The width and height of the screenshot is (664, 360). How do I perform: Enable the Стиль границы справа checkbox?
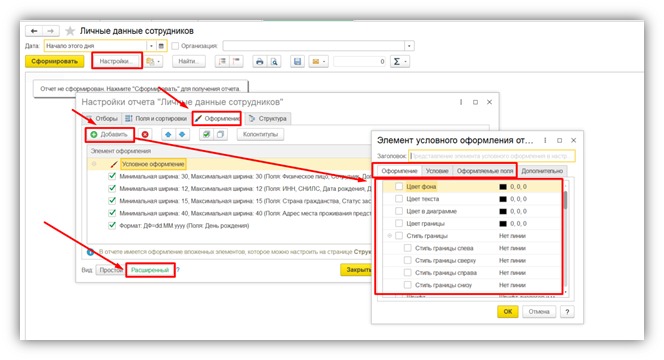click(407, 273)
